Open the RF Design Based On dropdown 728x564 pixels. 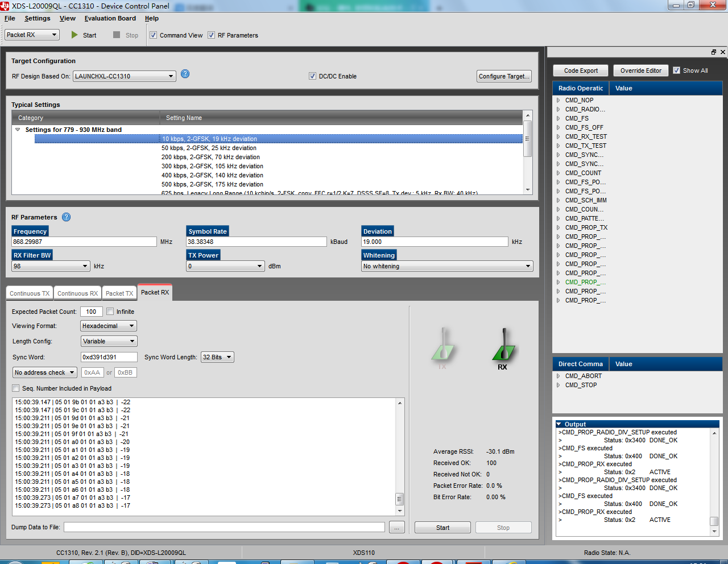(x=124, y=76)
